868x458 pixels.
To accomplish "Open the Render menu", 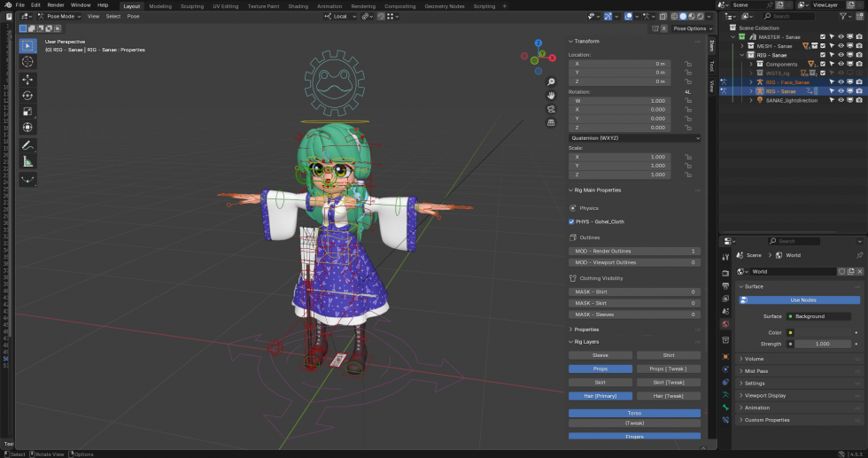I will pyautogui.click(x=55, y=5).
